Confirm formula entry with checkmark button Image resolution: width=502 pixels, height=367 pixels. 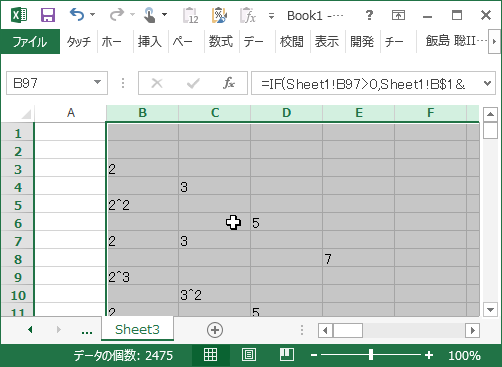(193, 83)
